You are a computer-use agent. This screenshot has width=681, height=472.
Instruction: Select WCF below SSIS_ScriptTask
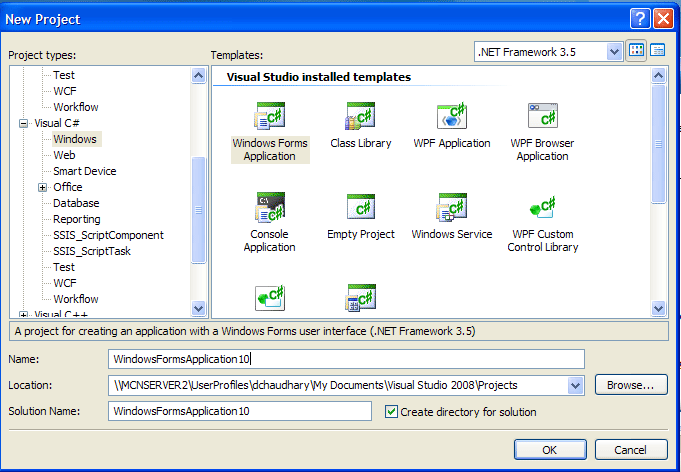tap(65, 283)
